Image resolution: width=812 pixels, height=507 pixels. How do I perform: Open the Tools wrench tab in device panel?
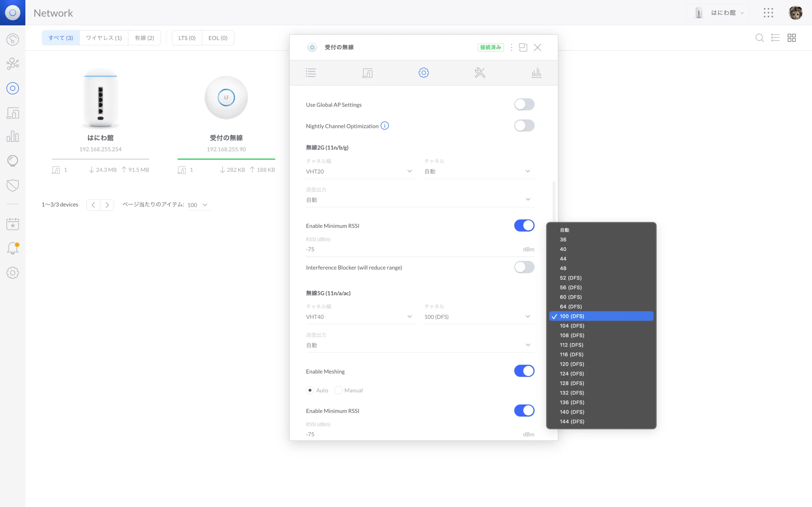click(x=480, y=73)
